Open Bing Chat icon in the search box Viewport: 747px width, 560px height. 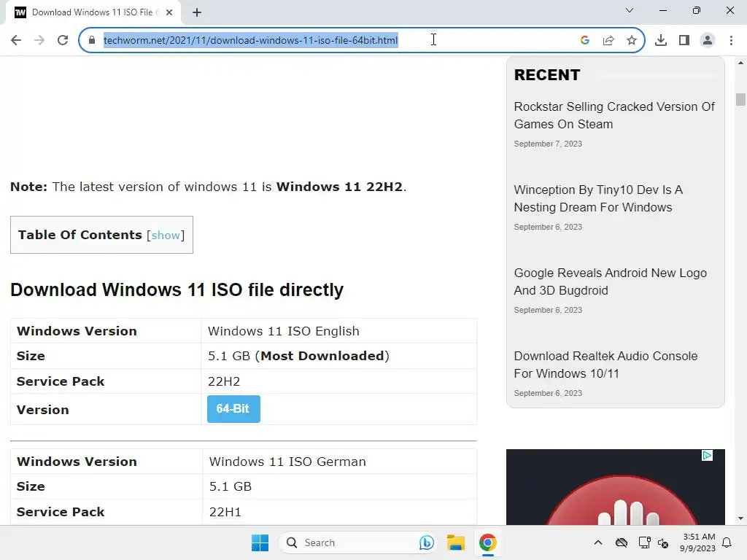tap(426, 542)
